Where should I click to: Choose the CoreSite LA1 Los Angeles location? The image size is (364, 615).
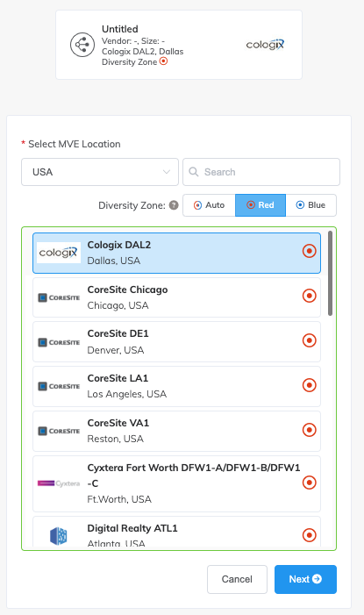tap(176, 386)
